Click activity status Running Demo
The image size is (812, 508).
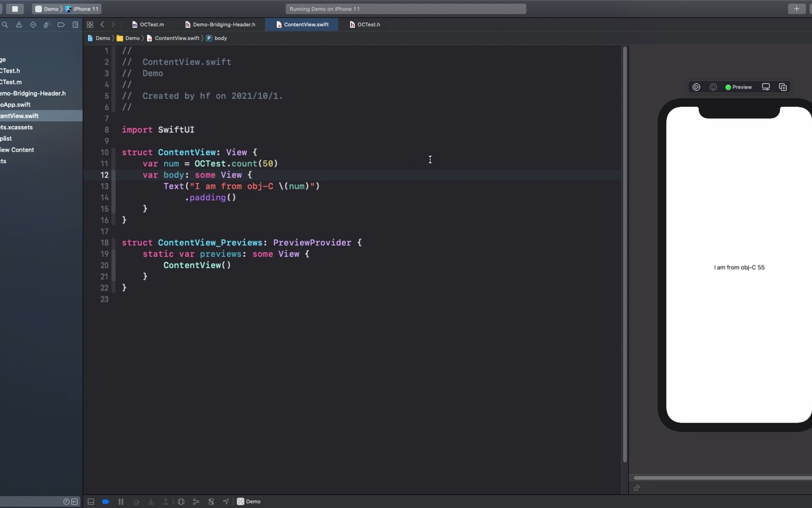coord(406,9)
